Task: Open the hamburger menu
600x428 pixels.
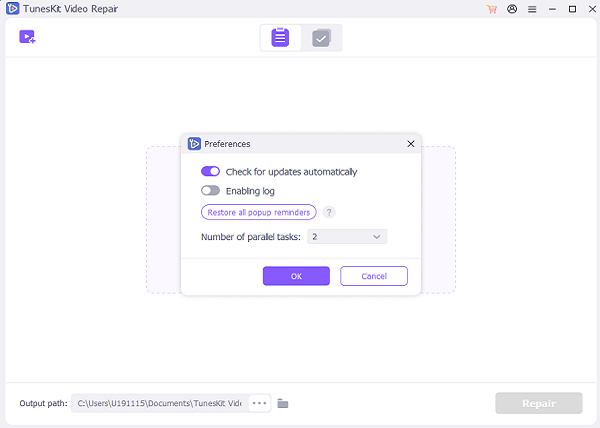Action: [532, 9]
